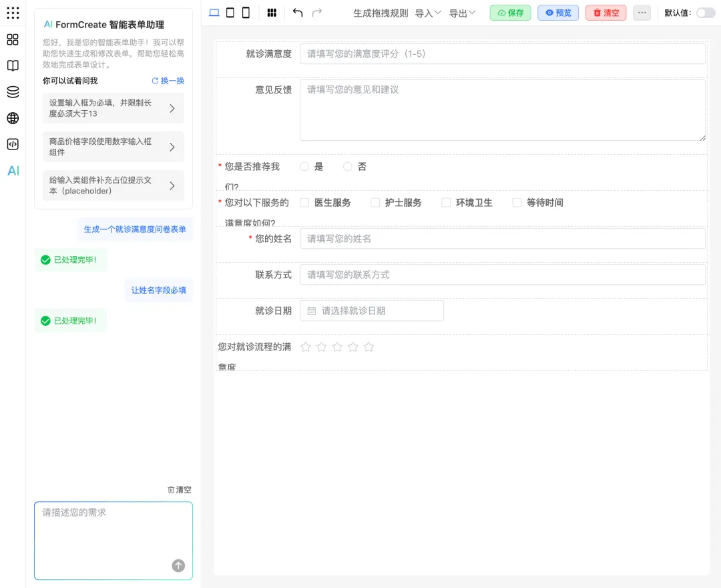Click the undo arrow icon
This screenshot has width=721, height=588.
pos(298,12)
